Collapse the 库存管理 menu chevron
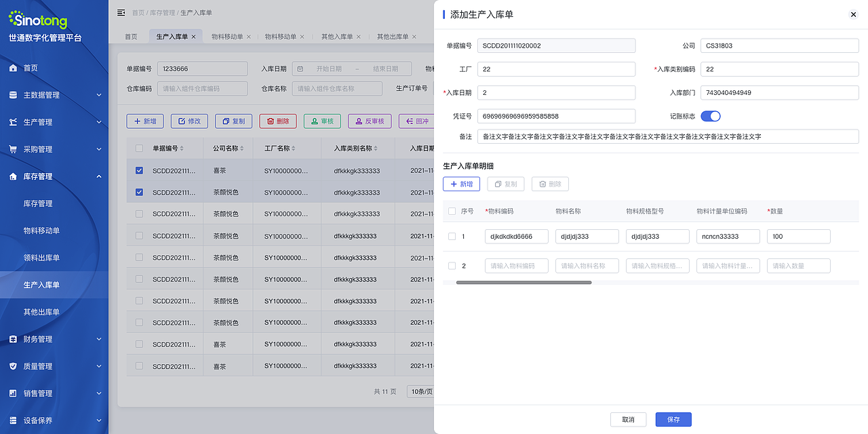 tap(99, 176)
